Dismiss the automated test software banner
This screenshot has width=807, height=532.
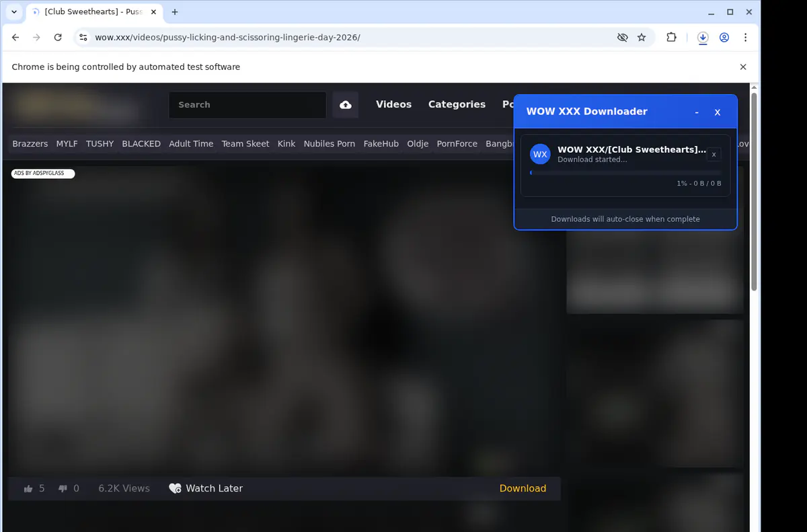pyautogui.click(x=743, y=67)
